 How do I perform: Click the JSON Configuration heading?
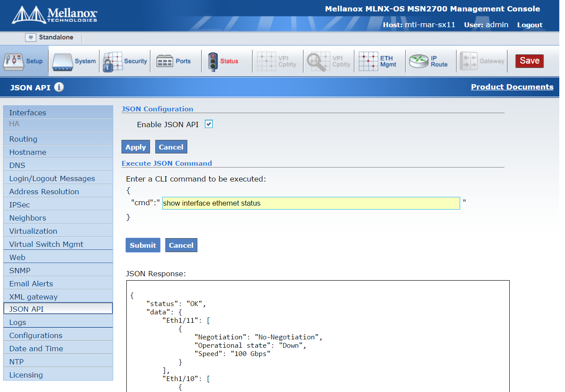[157, 109]
